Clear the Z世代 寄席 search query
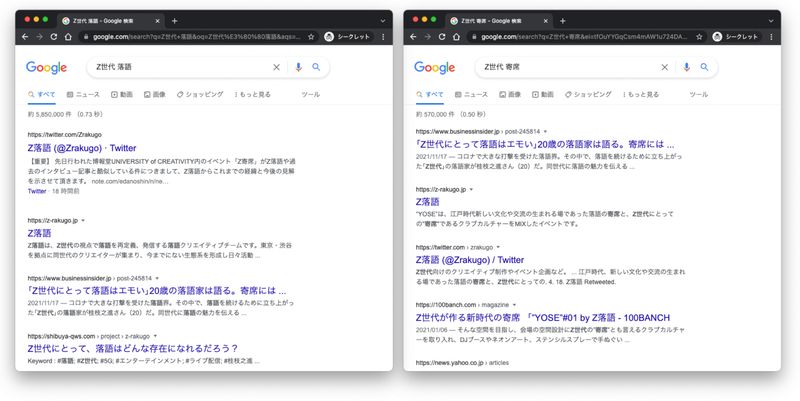The width and height of the screenshot is (800, 401). (x=665, y=67)
